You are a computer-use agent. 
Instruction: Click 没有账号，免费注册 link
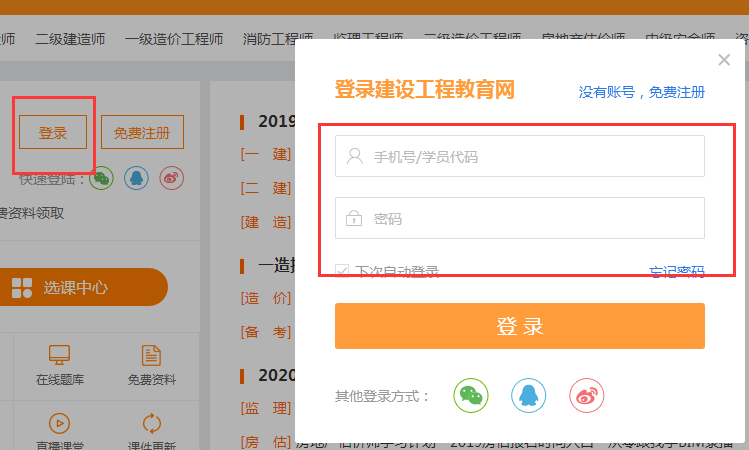[x=641, y=92]
